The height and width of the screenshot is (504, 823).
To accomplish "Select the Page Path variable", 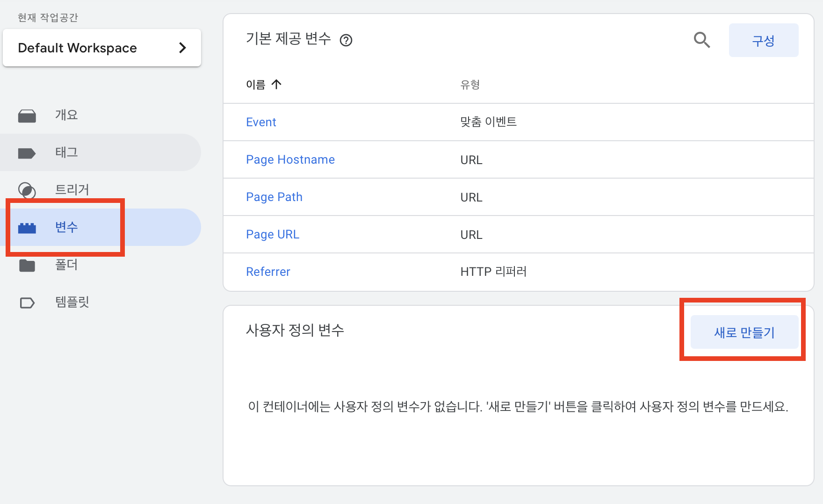I will point(274,197).
